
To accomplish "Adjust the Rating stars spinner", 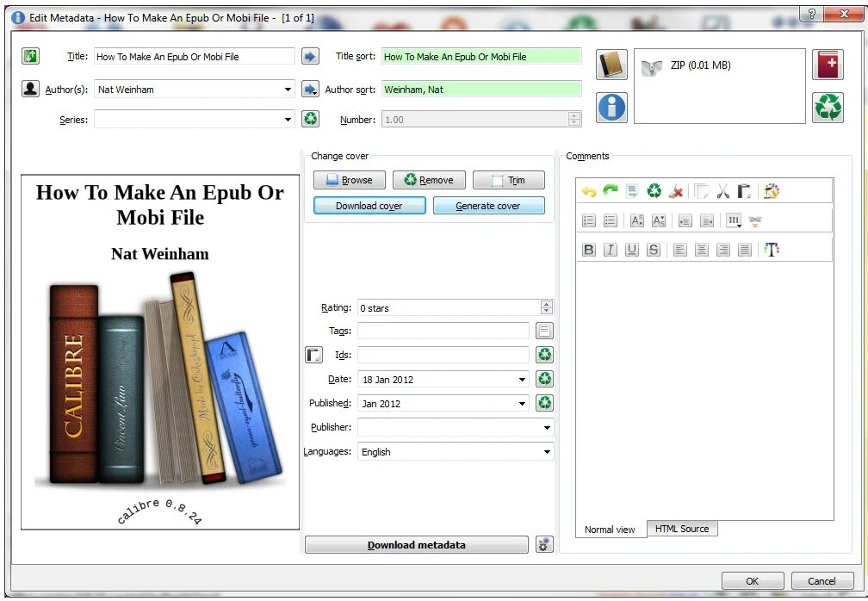I will [546, 307].
